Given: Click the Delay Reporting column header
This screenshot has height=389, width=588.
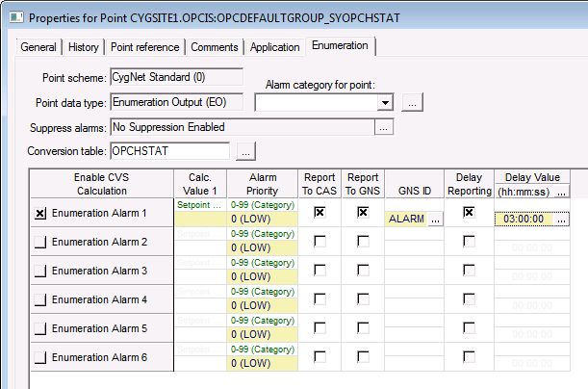Looking at the screenshot, I should 469,184.
